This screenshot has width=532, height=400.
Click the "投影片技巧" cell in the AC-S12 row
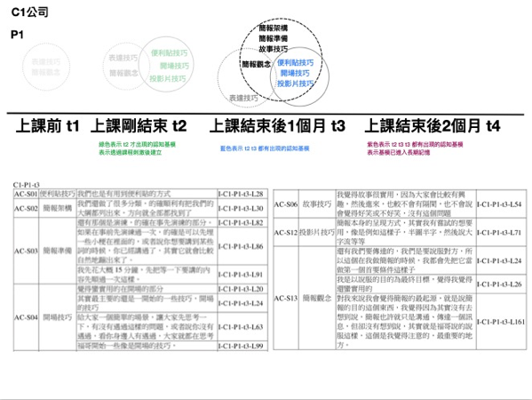pos(317,233)
